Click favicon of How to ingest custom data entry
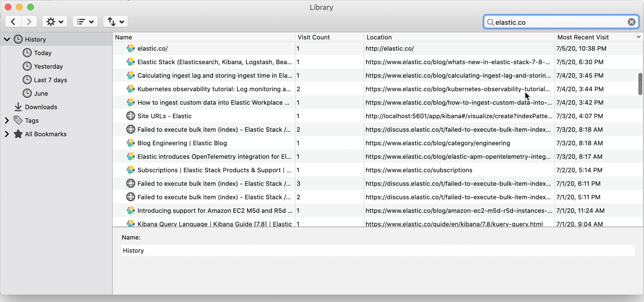Screen dimensions: 644x302 (130, 102)
